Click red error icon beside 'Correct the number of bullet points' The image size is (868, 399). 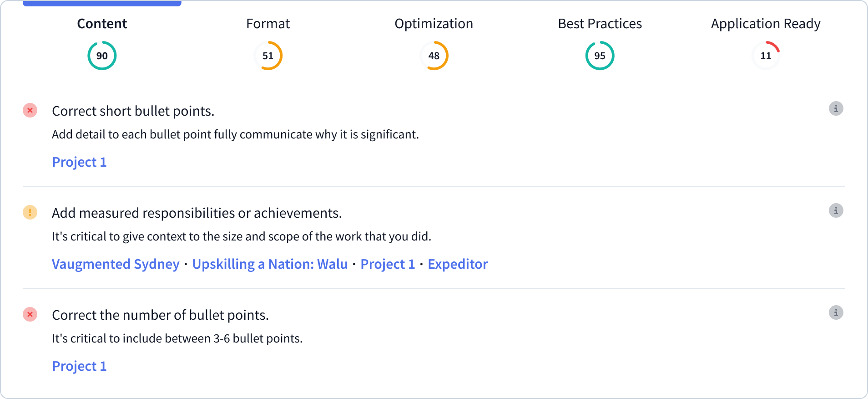click(30, 314)
